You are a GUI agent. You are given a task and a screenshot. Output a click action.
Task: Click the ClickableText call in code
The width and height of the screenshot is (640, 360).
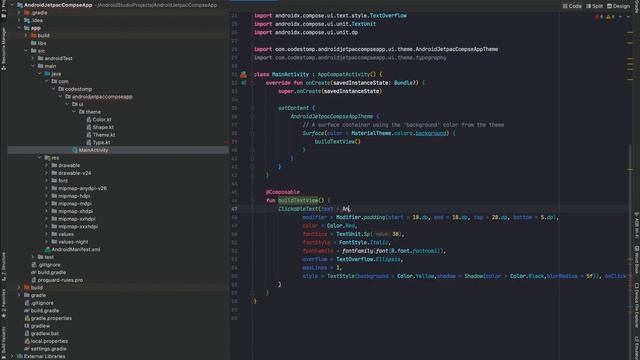(298, 209)
